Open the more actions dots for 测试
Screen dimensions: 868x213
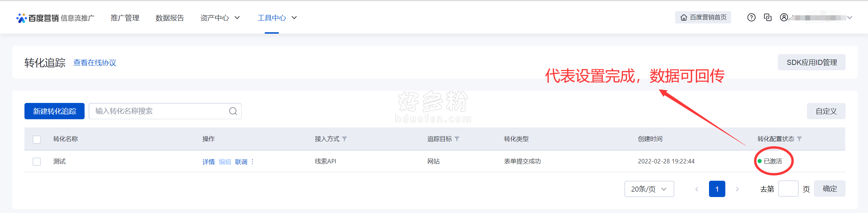(252, 162)
